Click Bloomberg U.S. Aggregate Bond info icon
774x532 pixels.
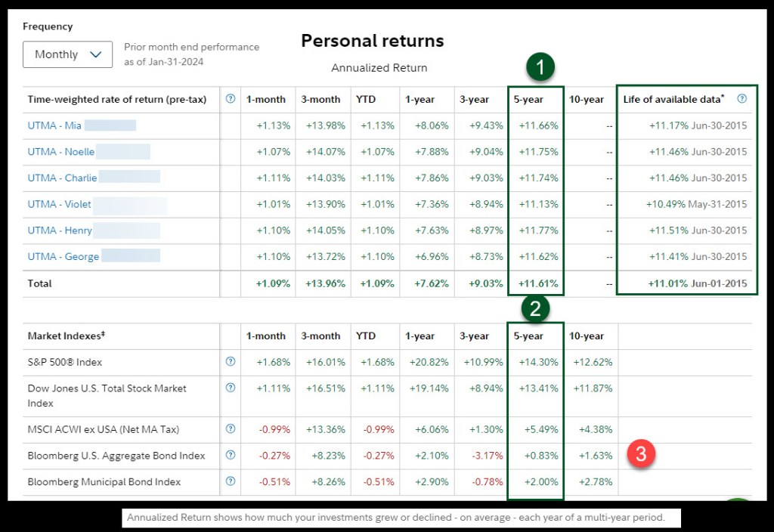pos(231,455)
